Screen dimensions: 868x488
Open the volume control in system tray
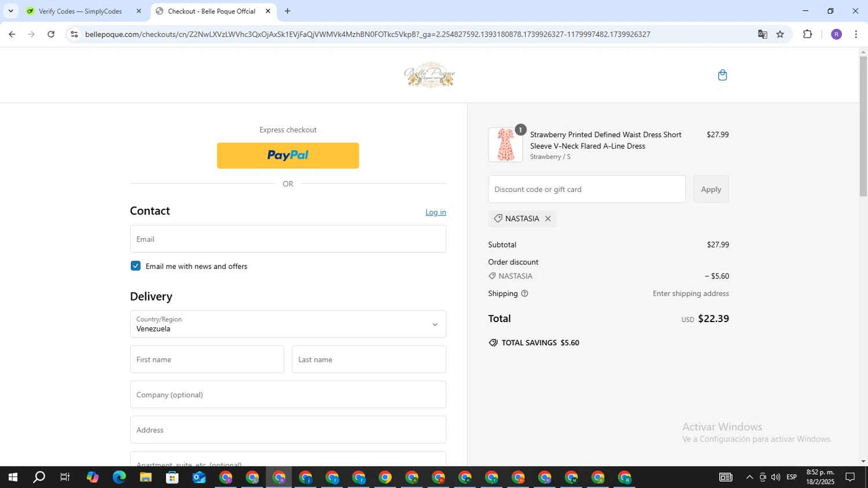pyautogui.click(x=775, y=477)
